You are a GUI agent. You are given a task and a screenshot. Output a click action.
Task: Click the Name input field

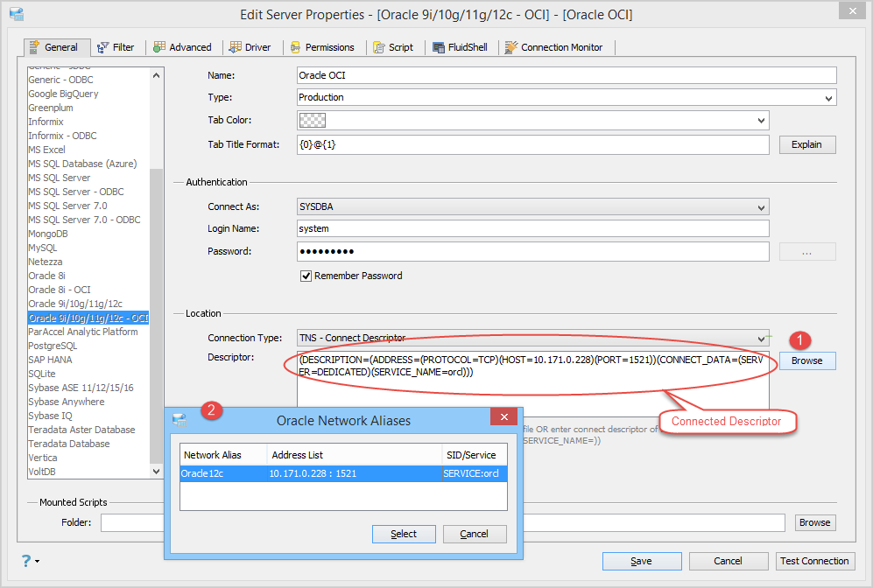tap(567, 75)
